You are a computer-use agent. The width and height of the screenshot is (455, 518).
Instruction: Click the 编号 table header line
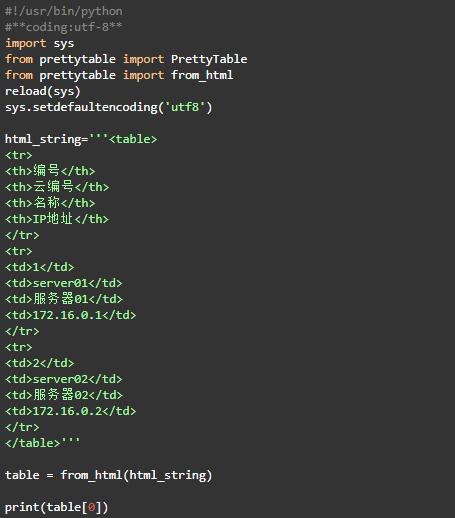click(x=50, y=171)
